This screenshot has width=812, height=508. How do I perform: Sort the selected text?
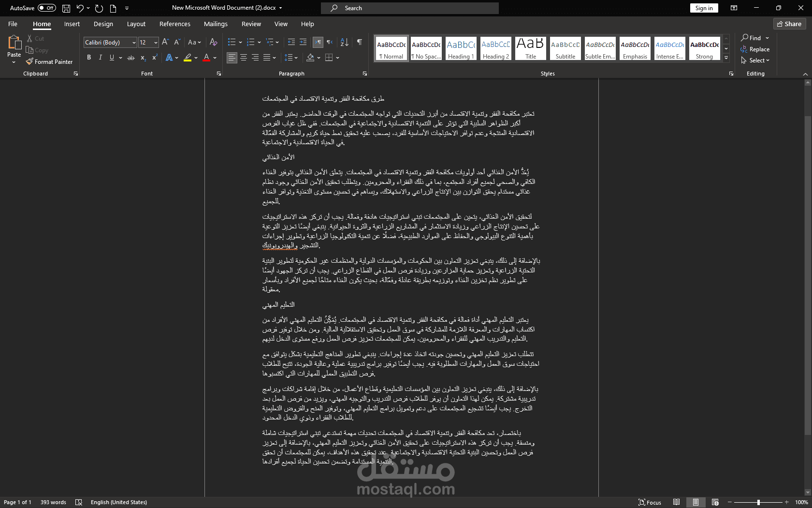344,42
